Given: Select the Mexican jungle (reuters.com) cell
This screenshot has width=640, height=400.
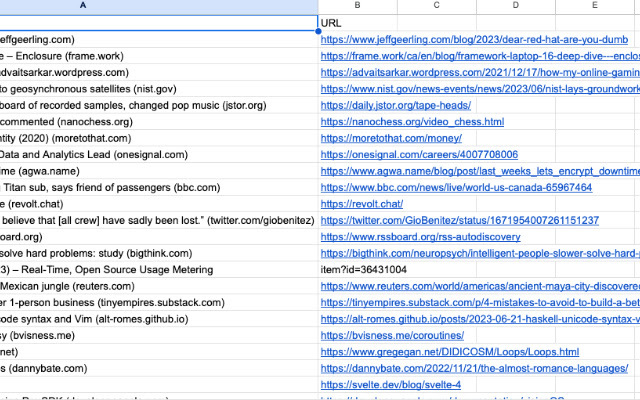Looking at the screenshot, I should pyautogui.click(x=159, y=286).
